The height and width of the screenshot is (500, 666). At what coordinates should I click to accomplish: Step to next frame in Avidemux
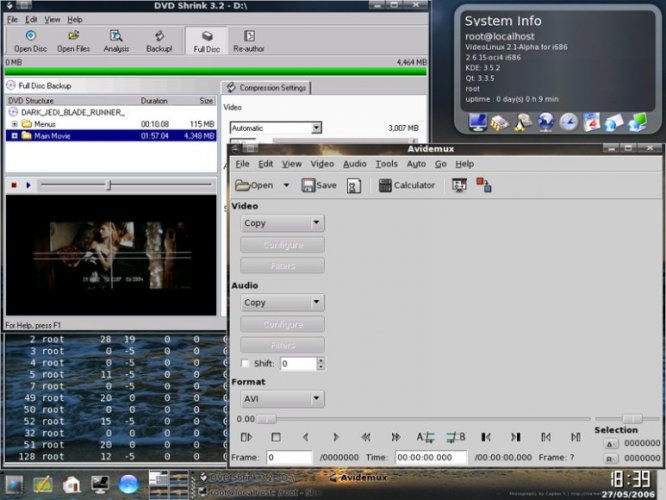(336, 437)
